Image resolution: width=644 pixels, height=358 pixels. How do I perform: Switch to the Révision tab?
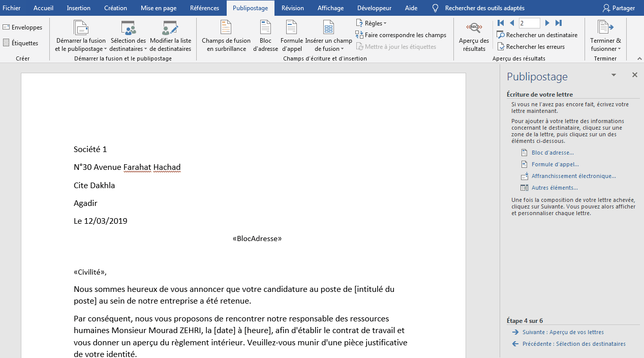293,8
